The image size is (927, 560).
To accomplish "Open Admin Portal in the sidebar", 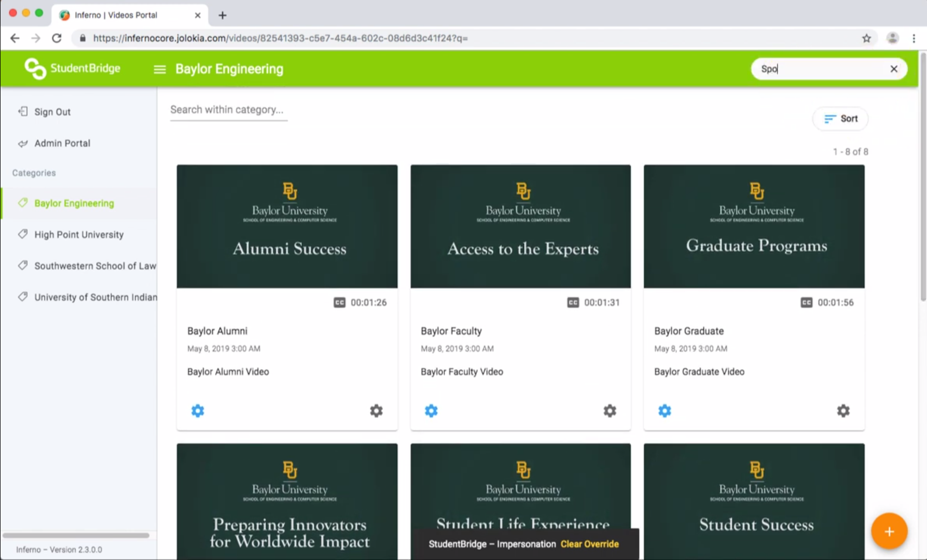I will [x=62, y=143].
